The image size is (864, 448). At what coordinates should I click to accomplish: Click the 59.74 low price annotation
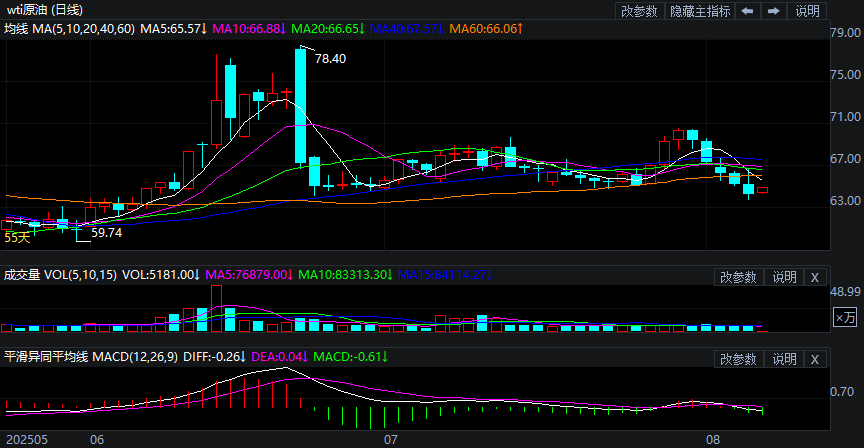click(x=106, y=233)
